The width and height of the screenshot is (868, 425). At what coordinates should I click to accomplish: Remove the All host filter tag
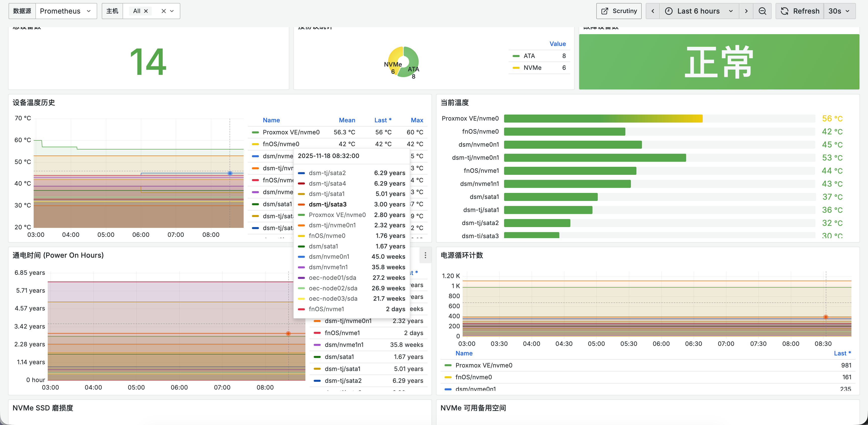[146, 11]
